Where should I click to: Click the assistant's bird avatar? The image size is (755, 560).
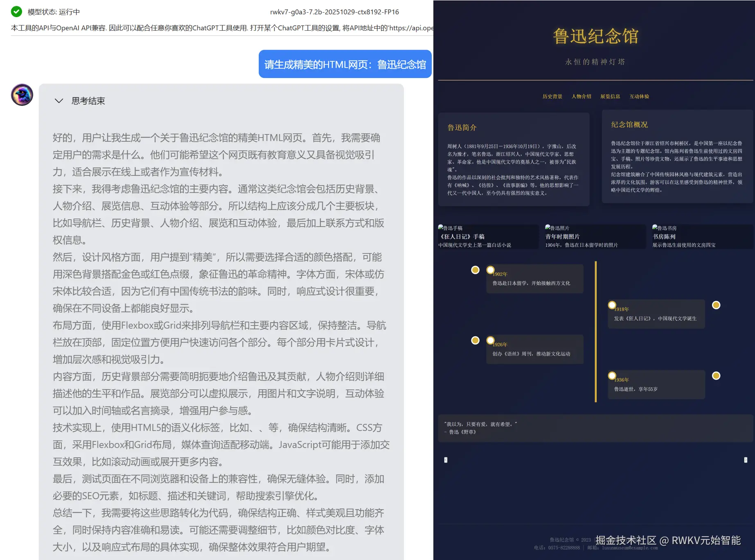[22, 95]
